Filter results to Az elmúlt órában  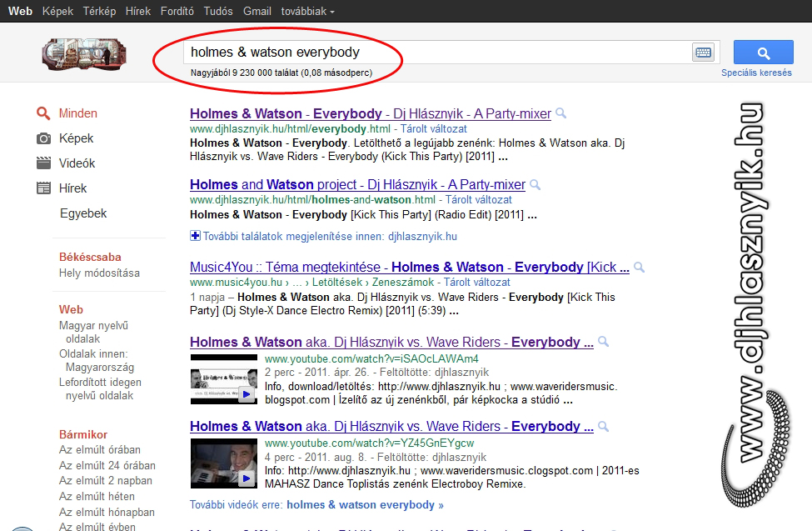coord(100,449)
